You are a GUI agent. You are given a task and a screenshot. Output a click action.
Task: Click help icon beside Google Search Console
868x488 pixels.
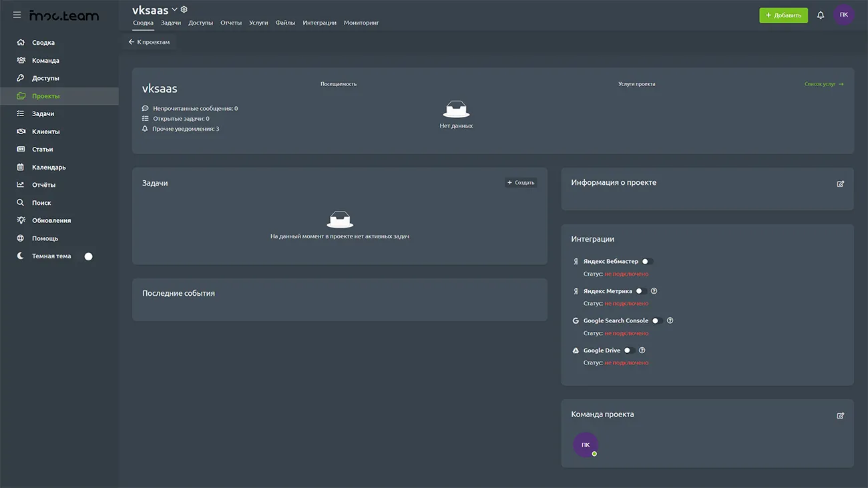670,320
